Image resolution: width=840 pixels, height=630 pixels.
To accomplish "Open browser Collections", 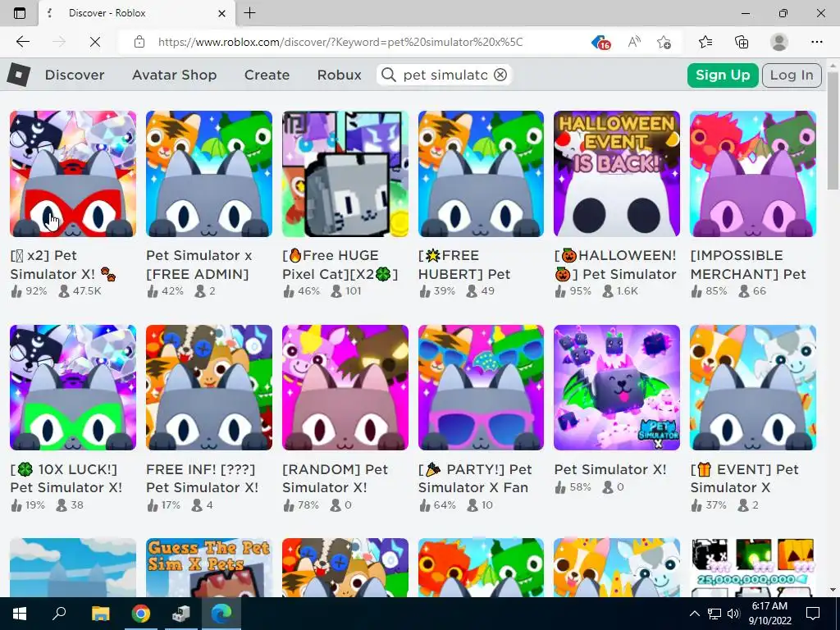I will [742, 42].
